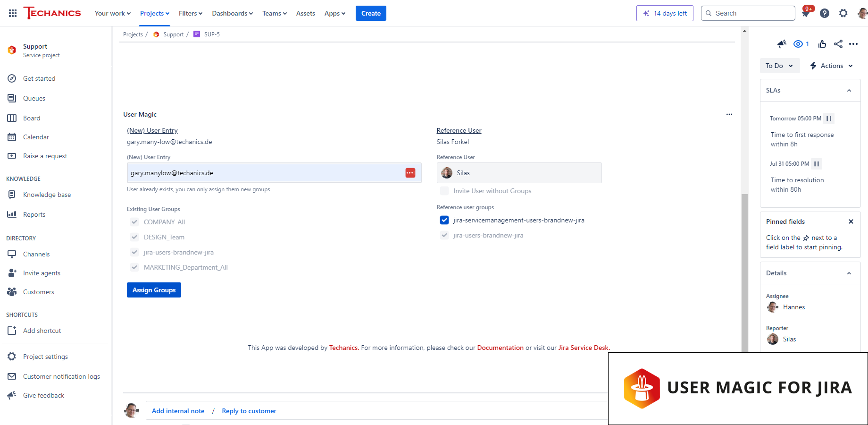868x425 pixels.
Task: Open the Jira Service Desk link
Action: (584, 348)
